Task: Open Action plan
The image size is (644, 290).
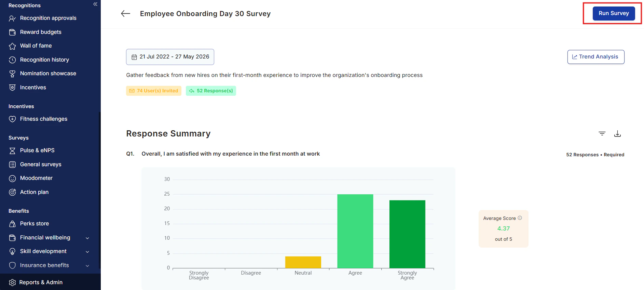Action: (34, 192)
